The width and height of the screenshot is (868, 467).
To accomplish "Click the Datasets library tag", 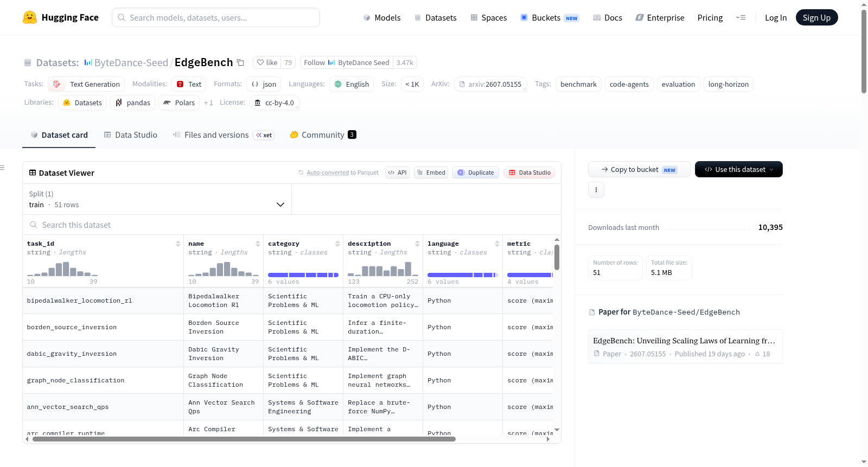I will (x=82, y=103).
